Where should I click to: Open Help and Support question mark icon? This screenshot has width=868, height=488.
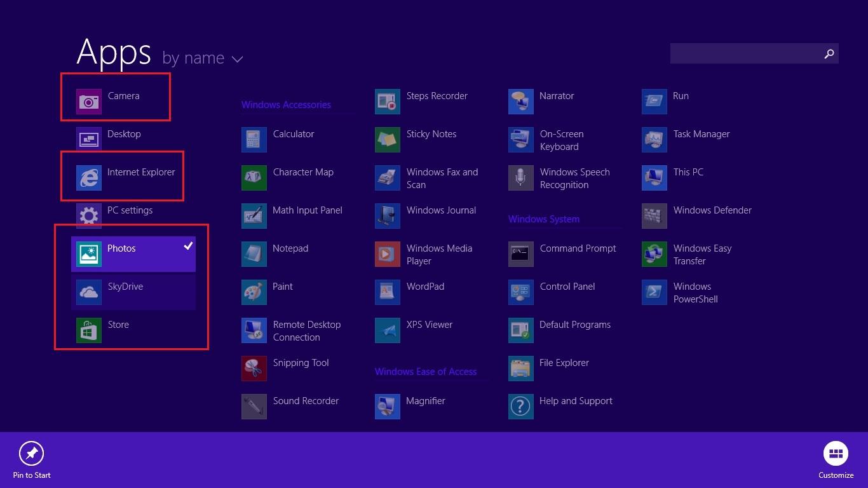(521, 407)
